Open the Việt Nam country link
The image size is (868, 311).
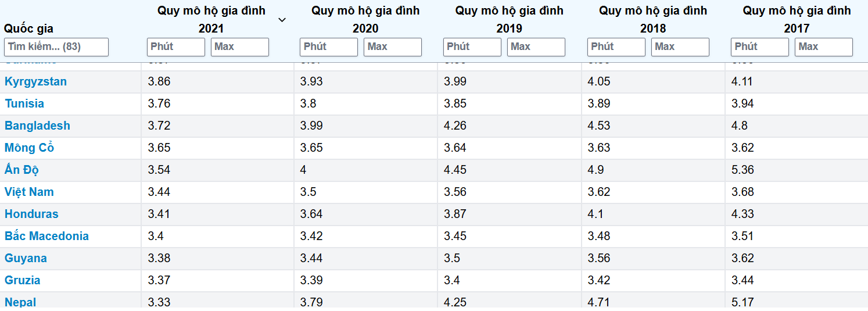pyautogui.click(x=29, y=192)
